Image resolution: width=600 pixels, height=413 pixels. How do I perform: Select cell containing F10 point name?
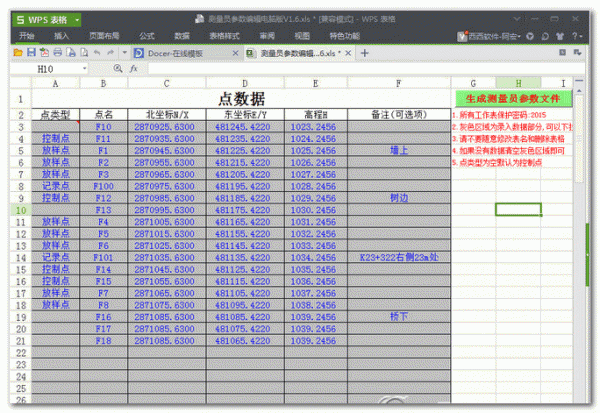point(103,127)
